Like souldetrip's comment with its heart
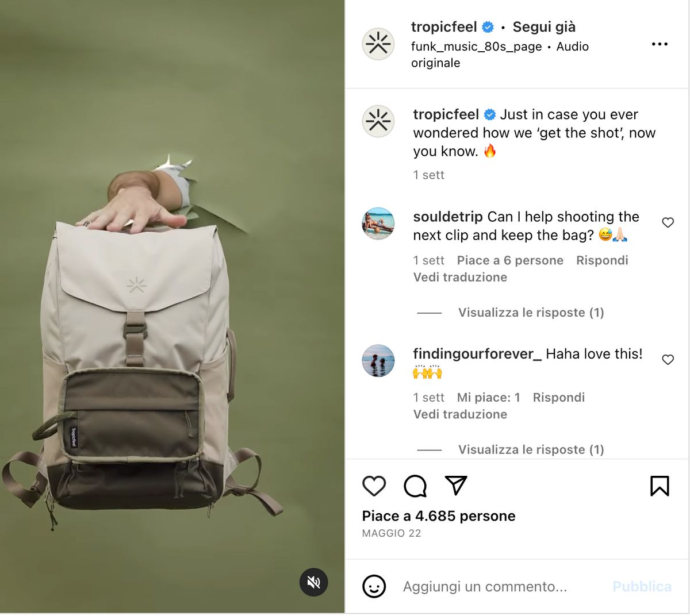The height and width of the screenshot is (616, 690). (668, 222)
